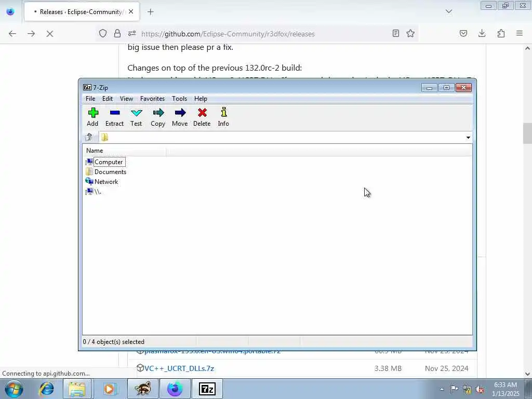Toggle reader view in Firefox

pos(395,33)
